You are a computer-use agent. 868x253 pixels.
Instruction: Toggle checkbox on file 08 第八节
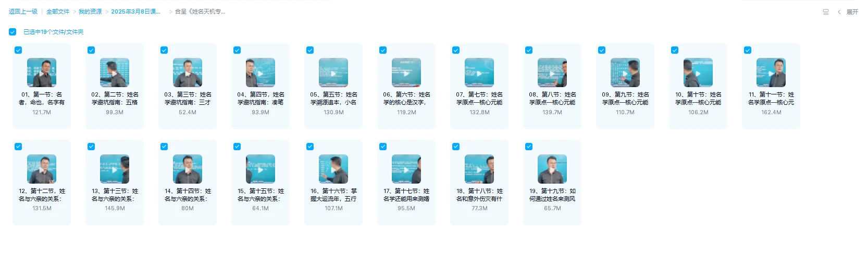click(529, 50)
